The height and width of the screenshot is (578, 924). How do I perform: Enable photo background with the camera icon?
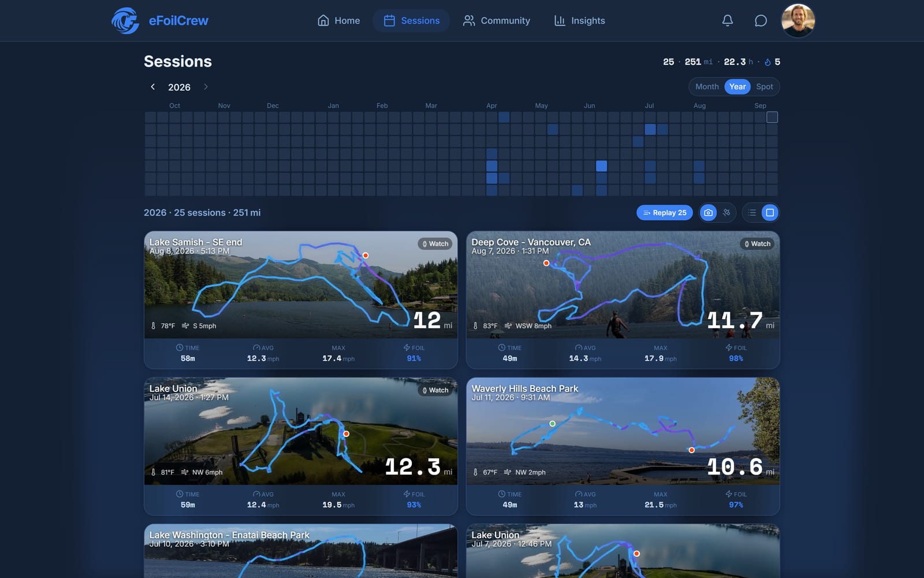coord(708,213)
